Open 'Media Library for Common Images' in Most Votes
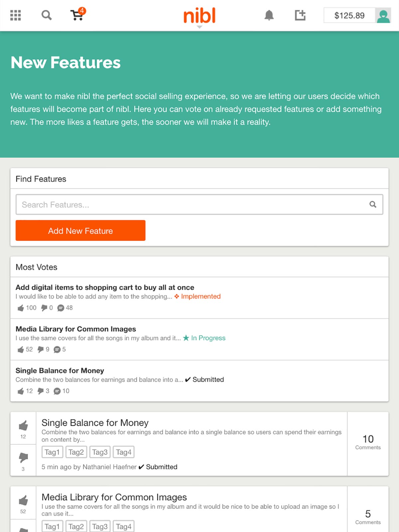 point(76,329)
